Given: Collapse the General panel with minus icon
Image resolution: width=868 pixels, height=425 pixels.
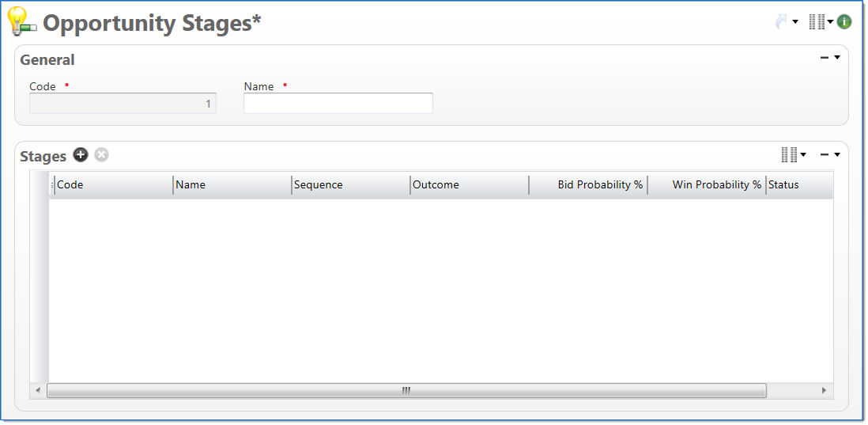Looking at the screenshot, I should coord(825,58).
